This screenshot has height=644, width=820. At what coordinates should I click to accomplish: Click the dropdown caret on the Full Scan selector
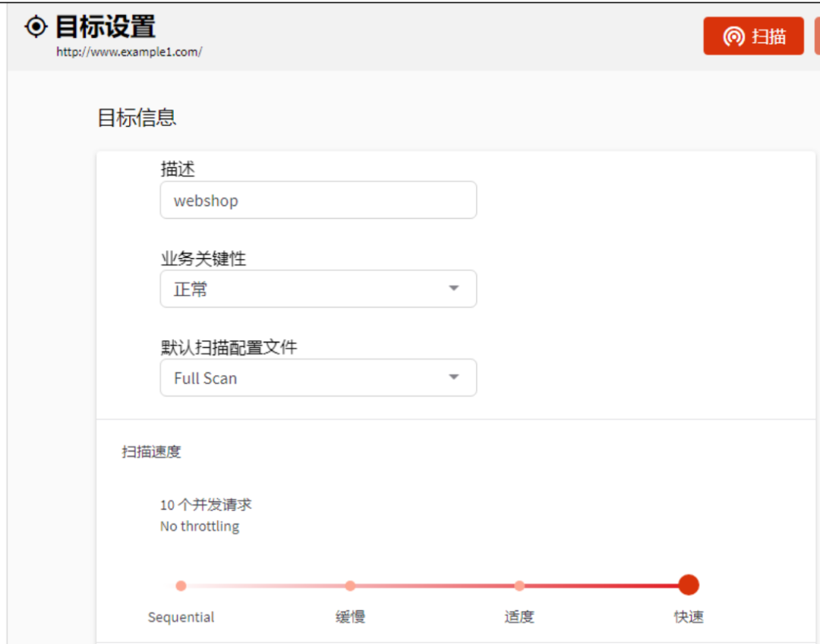453,377
